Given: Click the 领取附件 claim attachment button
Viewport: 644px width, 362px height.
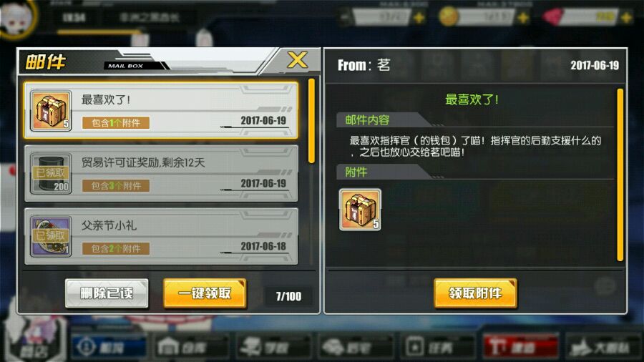Looking at the screenshot, I should 475,293.
